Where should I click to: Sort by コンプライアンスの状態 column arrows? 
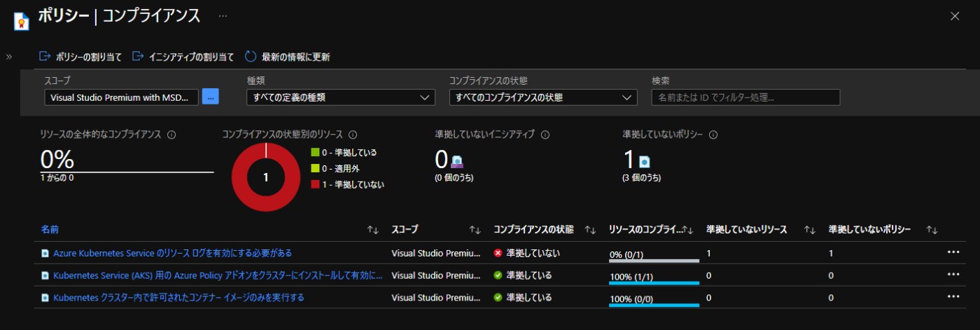coord(590,230)
